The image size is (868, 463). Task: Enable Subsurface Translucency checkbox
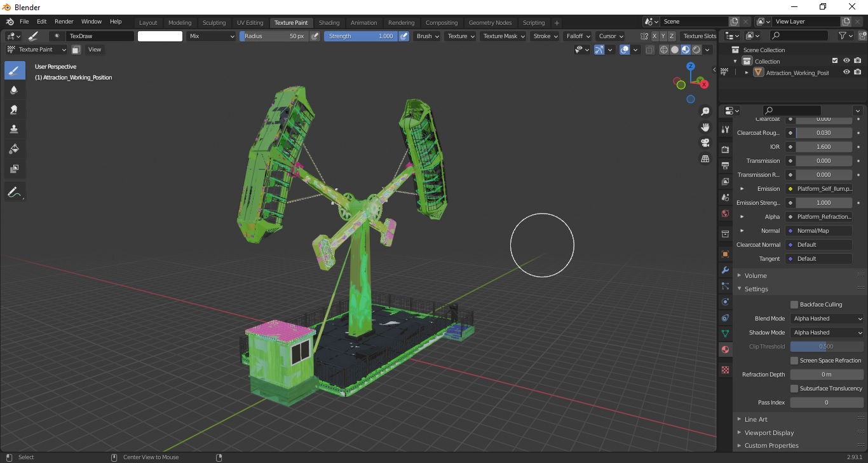[x=794, y=389]
